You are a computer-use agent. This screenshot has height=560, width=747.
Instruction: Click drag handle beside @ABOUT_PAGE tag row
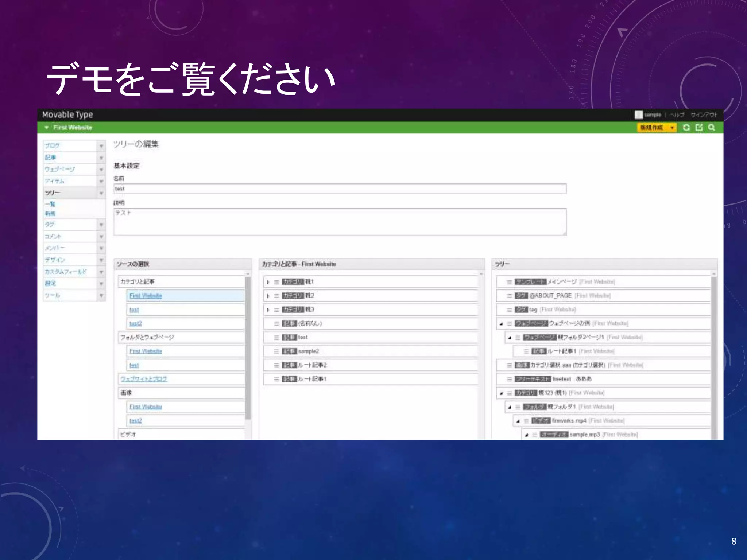pos(509,296)
